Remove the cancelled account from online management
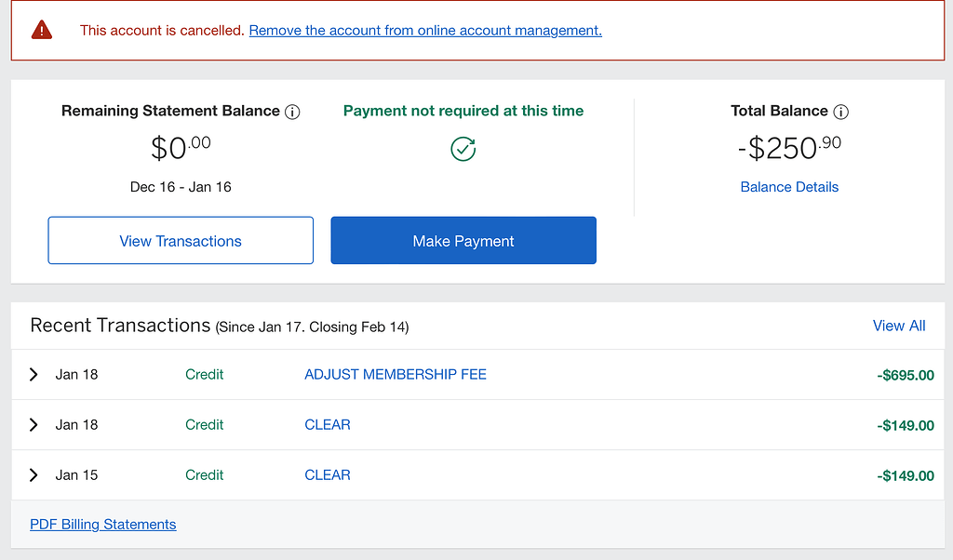 click(x=424, y=30)
